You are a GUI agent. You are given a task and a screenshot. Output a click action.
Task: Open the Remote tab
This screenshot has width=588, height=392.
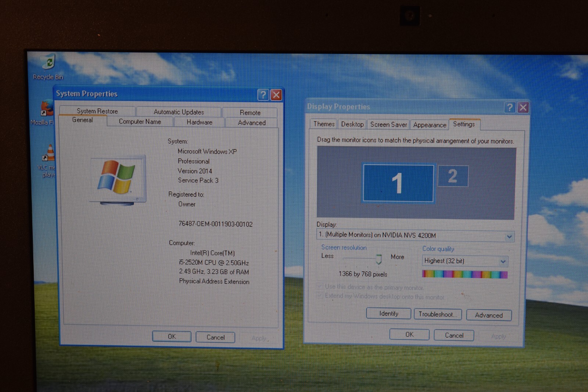[x=250, y=112]
